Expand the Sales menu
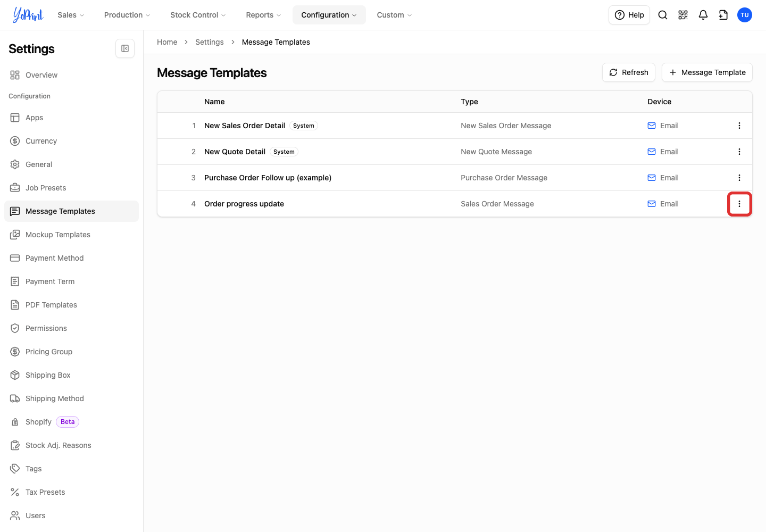This screenshot has width=766, height=532. (x=71, y=15)
